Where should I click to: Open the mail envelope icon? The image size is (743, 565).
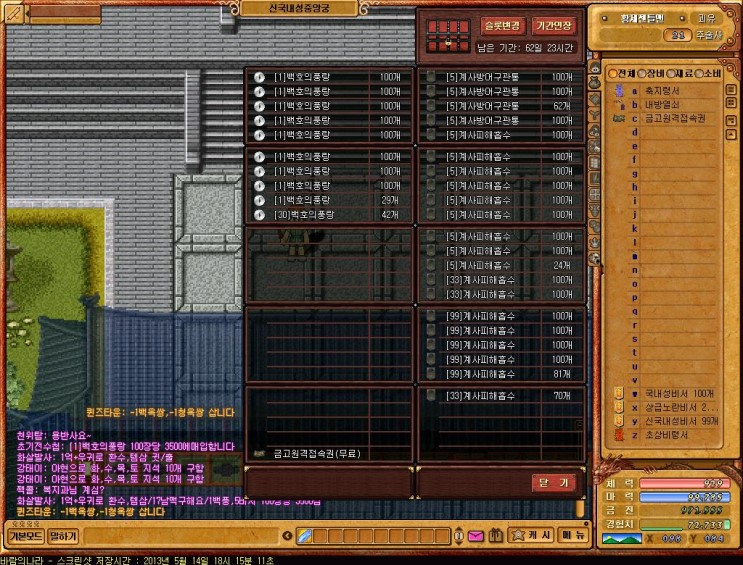(x=474, y=537)
